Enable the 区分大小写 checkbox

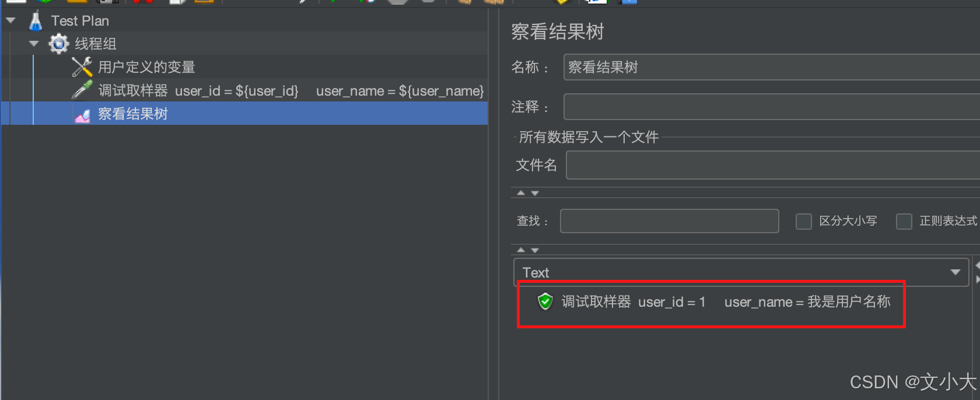pos(804,222)
